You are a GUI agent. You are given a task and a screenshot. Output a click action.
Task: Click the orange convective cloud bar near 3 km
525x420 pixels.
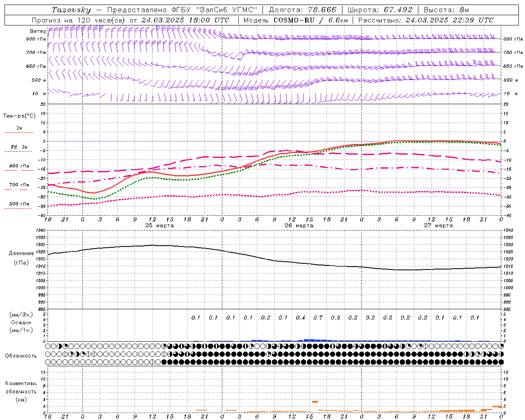click(x=315, y=402)
